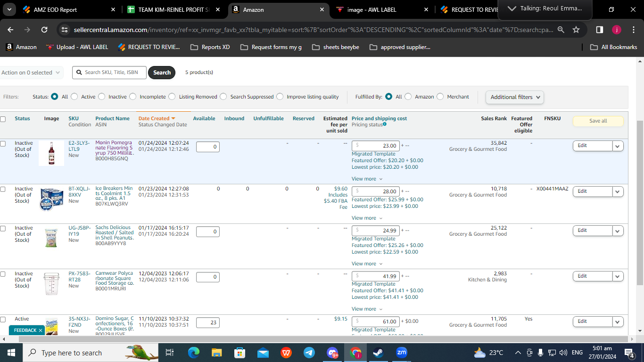This screenshot has height=362, width=644.
Task: Open Windows Start menu
Action: pyautogui.click(x=11, y=353)
